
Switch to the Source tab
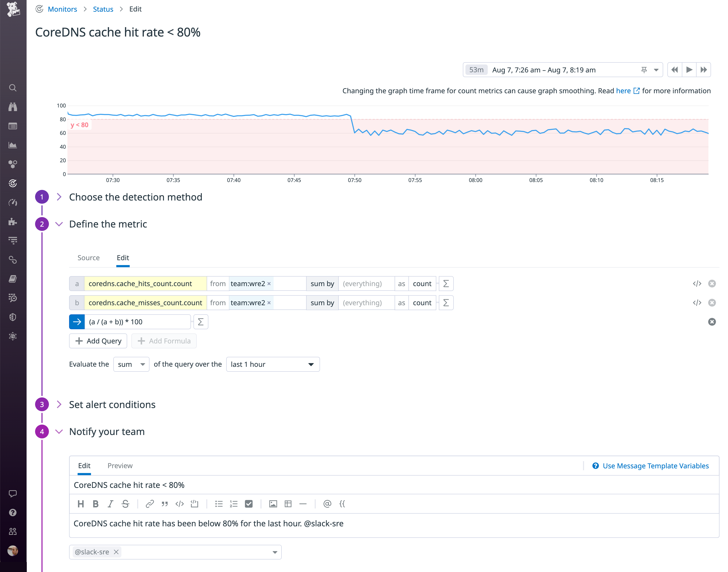(x=88, y=257)
